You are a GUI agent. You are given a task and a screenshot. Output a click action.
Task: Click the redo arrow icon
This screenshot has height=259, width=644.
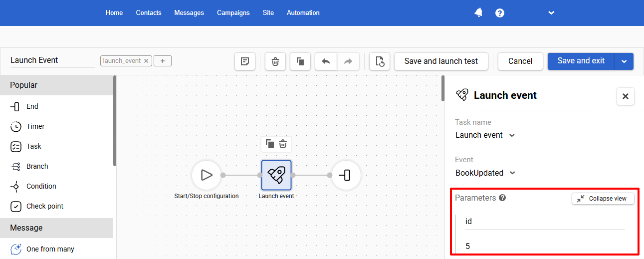(348, 61)
